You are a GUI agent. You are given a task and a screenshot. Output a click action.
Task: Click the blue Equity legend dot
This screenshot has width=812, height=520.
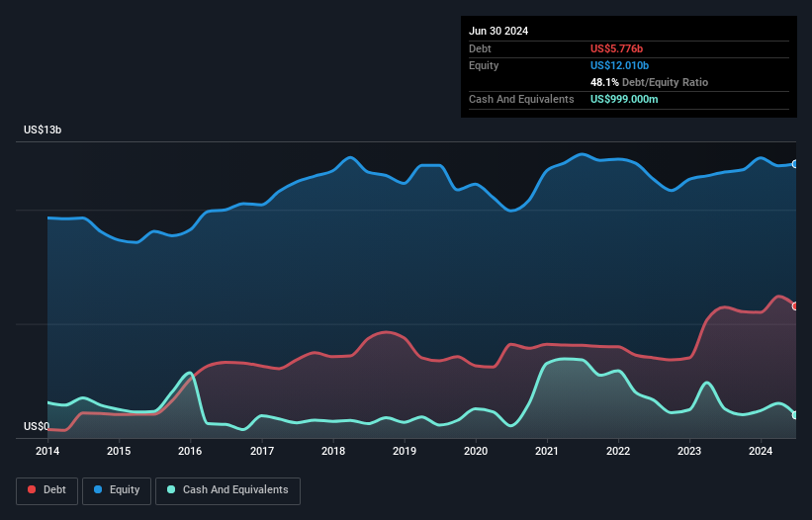pos(98,489)
